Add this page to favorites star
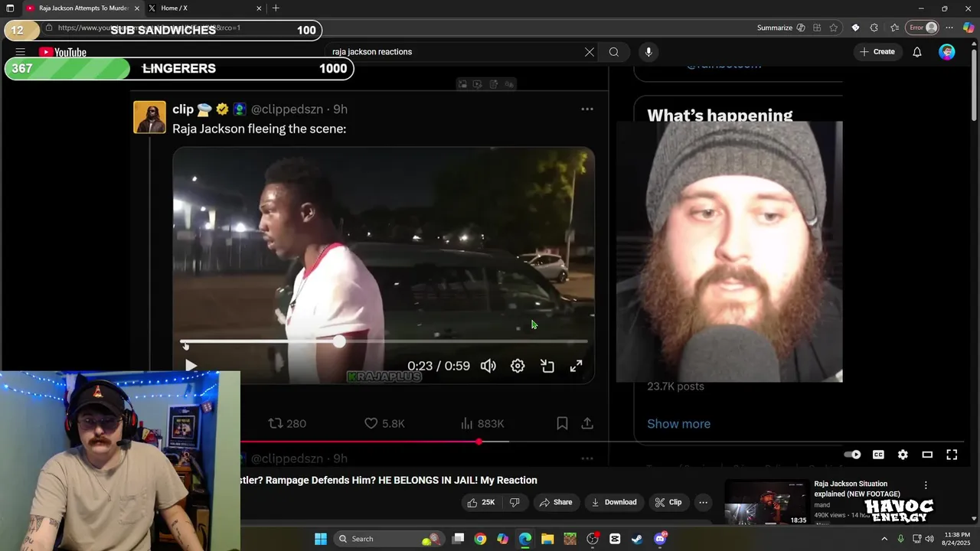This screenshot has width=980, height=551. point(834,28)
